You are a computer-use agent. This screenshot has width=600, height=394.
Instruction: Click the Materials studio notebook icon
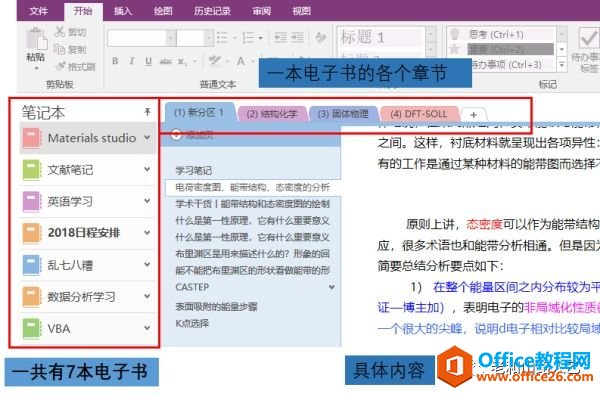pos(32,138)
